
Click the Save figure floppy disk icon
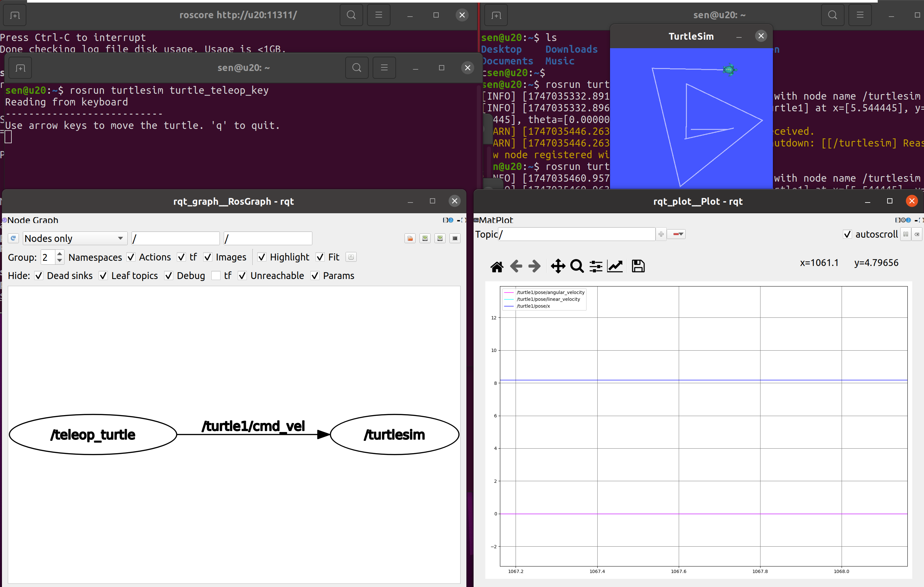pyautogui.click(x=638, y=266)
